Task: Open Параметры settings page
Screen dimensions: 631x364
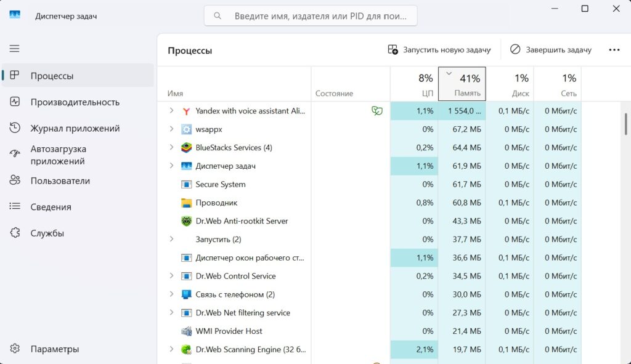Action: [78, 349]
